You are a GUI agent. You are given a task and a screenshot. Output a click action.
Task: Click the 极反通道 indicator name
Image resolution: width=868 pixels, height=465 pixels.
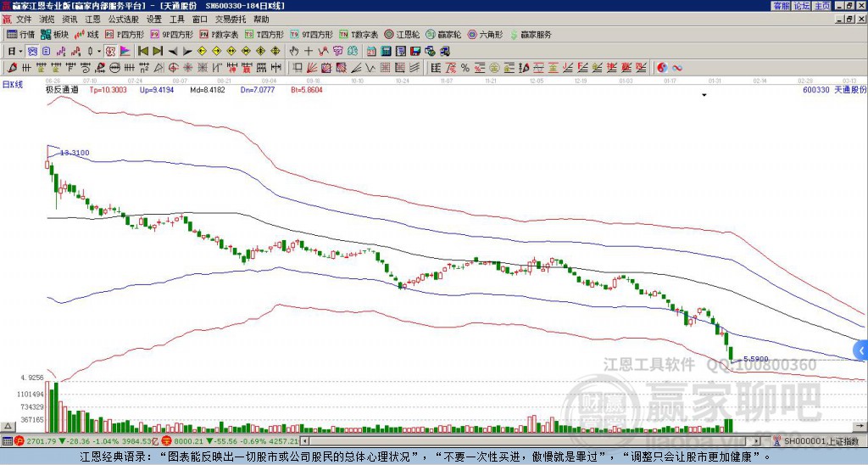point(63,89)
